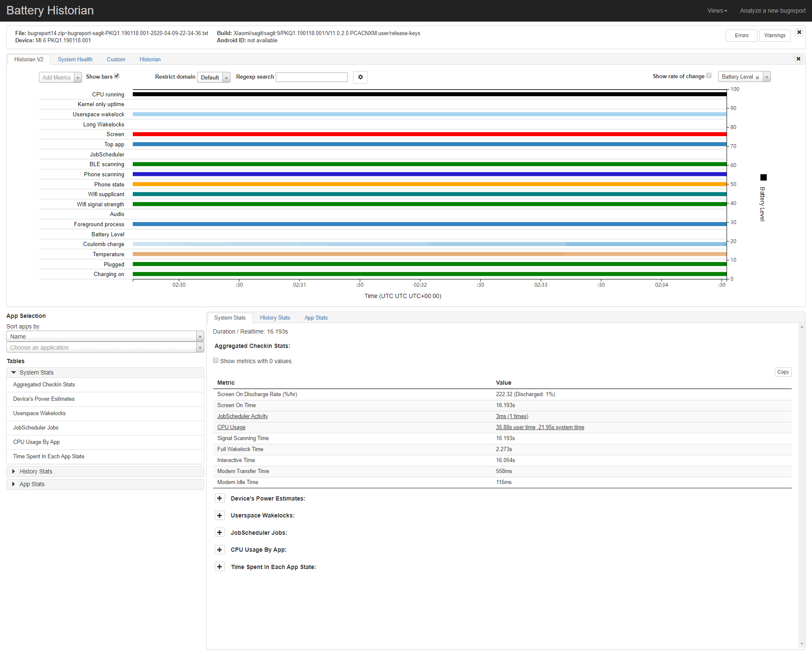Open the App Stats tab in stats panel

pos(316,317)
